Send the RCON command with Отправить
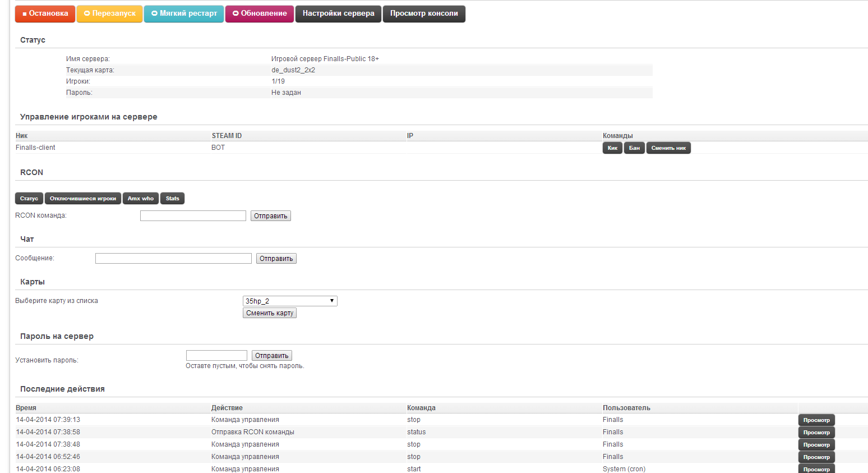868x473 pixels. 270,216
